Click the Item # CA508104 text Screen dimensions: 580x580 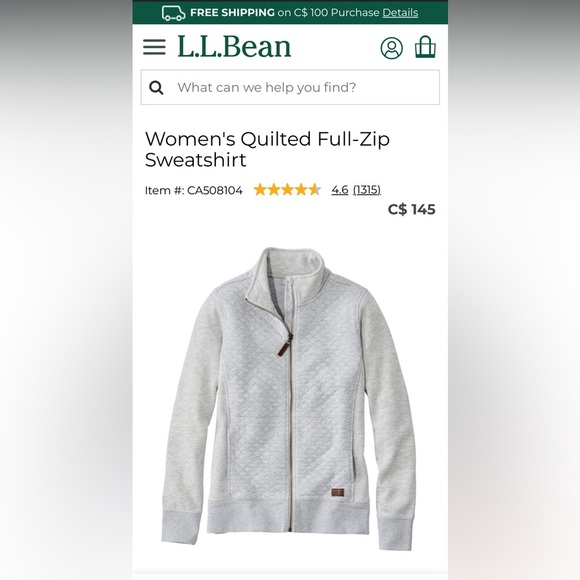click(x=193, y=190)
